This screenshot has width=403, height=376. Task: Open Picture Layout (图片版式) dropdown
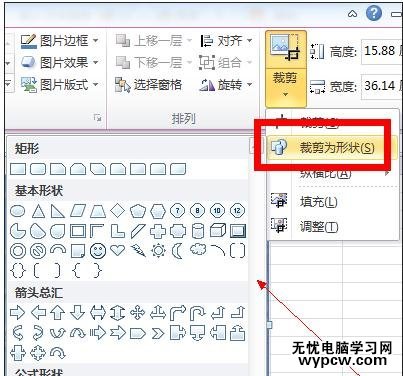pyautogui.click(x=59, y=84)
